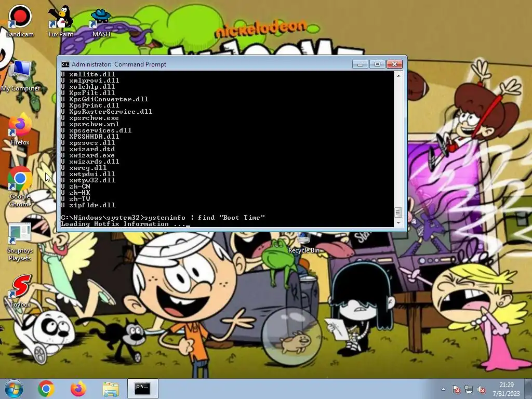Click the Command Prompt scrollbar thumb

coord(398,212)
